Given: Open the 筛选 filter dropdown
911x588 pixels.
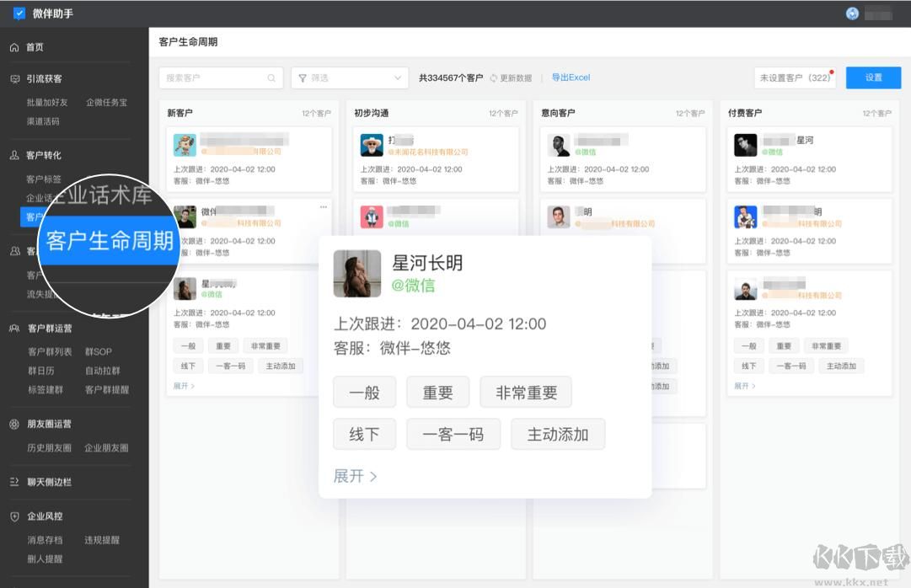Looking at the screenshot, I should (350, 78).
